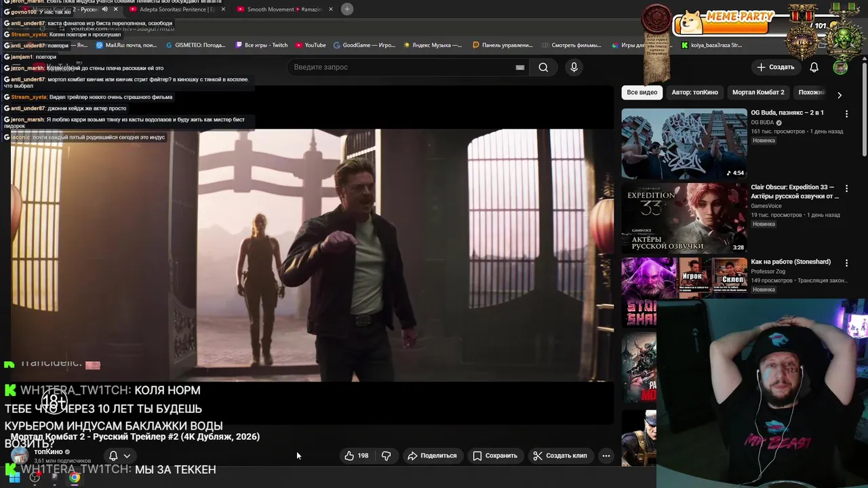This screenshot has height=488, width=868.
Task: Mute audio icon on Мортал Комбат tab
Action: coord(104,9)
